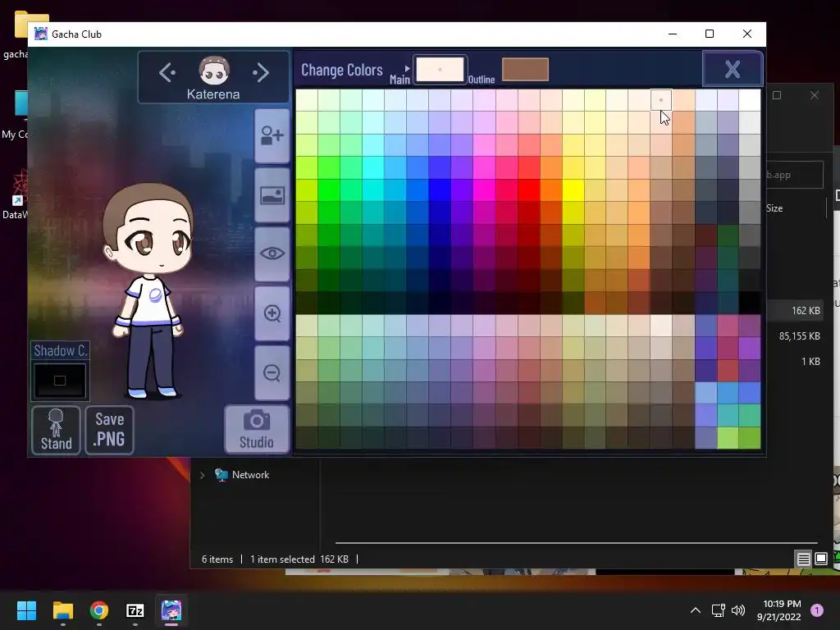Viewport: 840px width, 630px height.
Task: Zoom in with the plus magnifier
Action: (272, 313)
